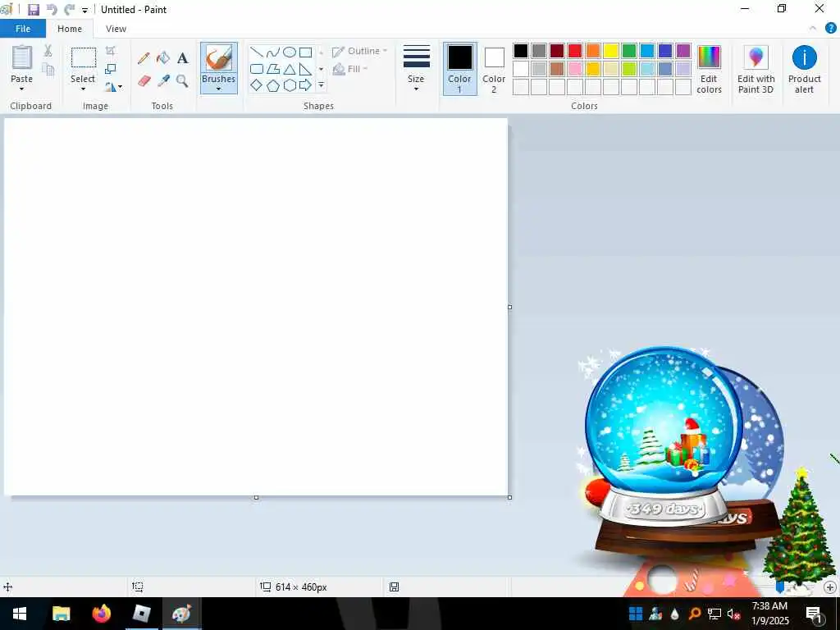Screen dimensions: 840x630
Task: Pick the yellow color swatch
Action: click(x=611, y=51)
